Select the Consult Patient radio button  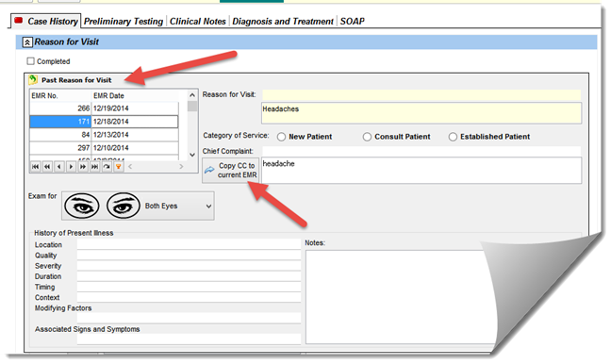367,137
